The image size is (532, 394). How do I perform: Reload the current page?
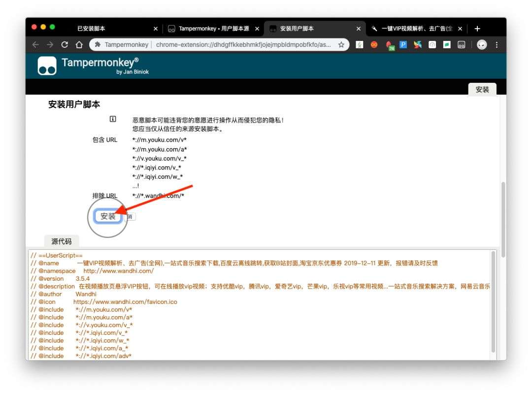click(65, 44)
